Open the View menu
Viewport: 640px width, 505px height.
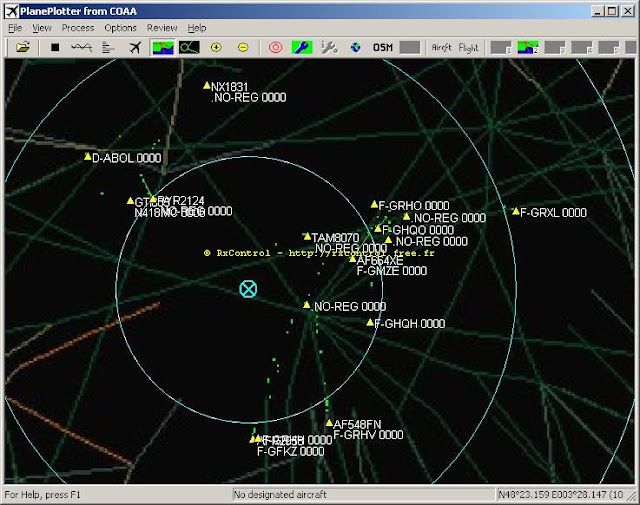pos(42,28)
